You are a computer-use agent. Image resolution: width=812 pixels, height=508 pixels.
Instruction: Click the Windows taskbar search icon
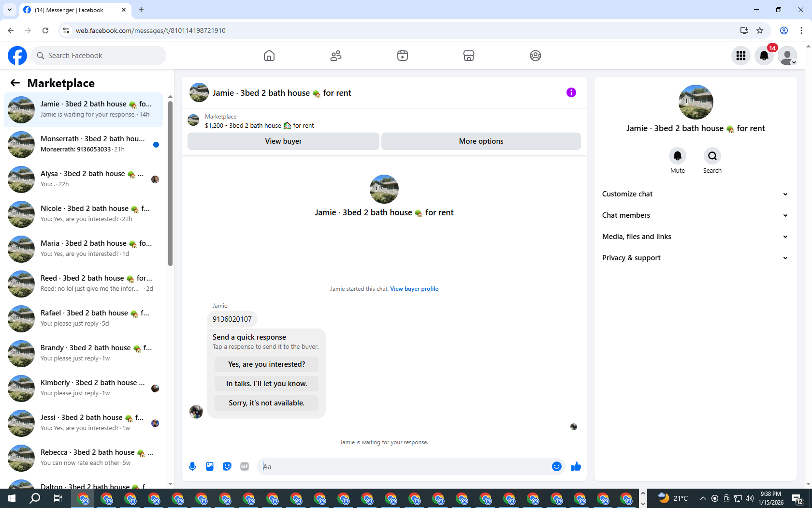(35, 498)
